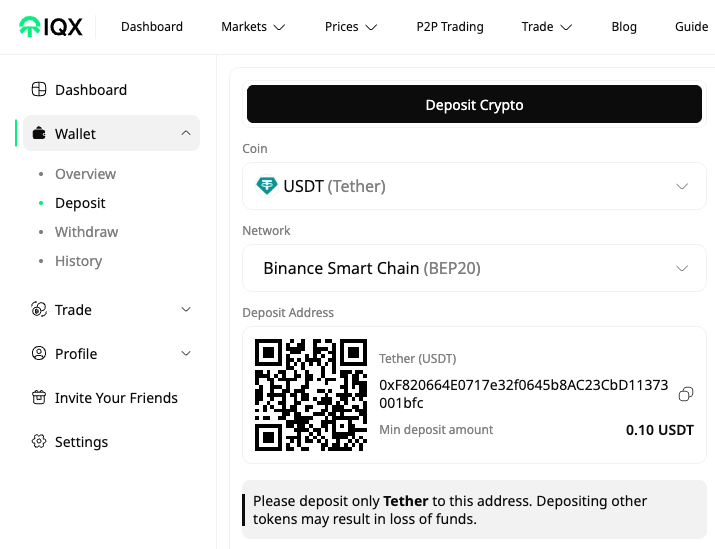Click the Deposit Crypto button
715x549 pixels.
pos(474,104)
